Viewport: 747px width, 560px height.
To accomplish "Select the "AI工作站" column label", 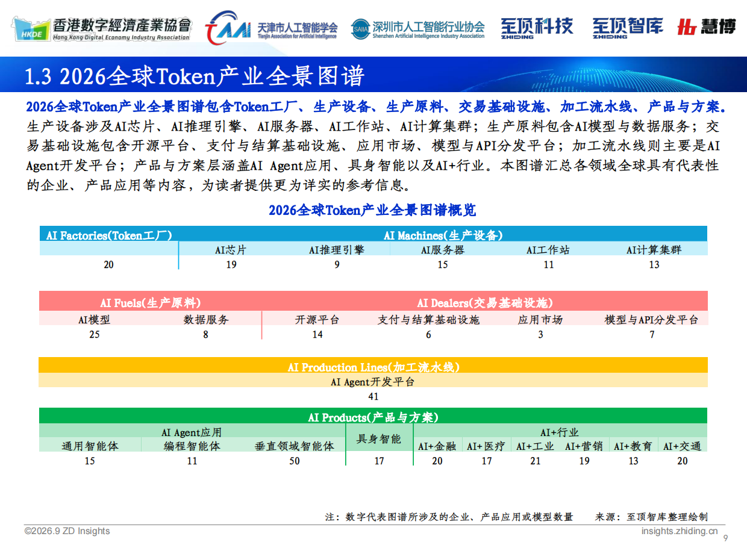I will (x=548, y=249).
